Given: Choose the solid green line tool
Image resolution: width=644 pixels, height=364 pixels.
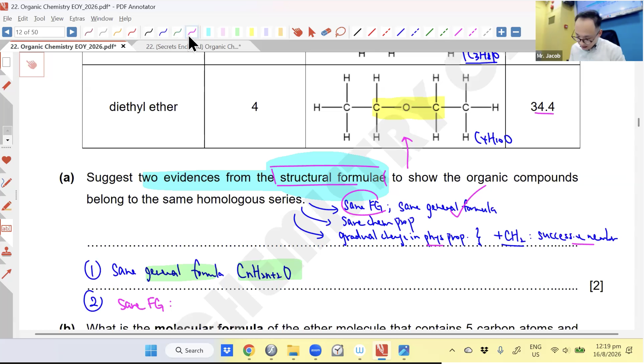Looking at the screenshot, I should tap(430, 32).
